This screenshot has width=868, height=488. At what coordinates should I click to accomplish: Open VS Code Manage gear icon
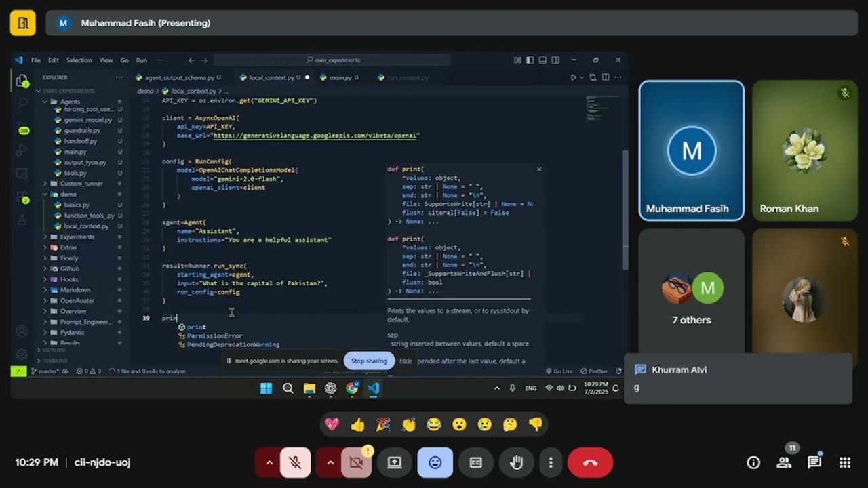[x=22, y=354]
